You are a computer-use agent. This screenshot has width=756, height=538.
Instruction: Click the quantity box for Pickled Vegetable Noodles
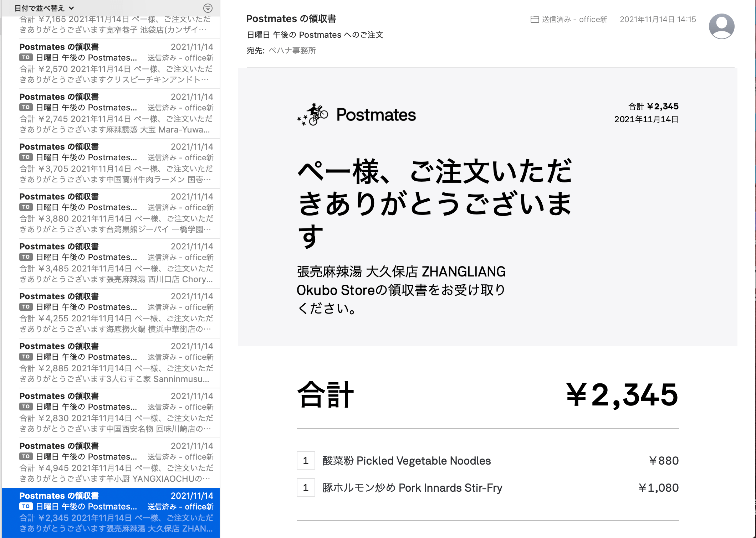coord(306,461)
